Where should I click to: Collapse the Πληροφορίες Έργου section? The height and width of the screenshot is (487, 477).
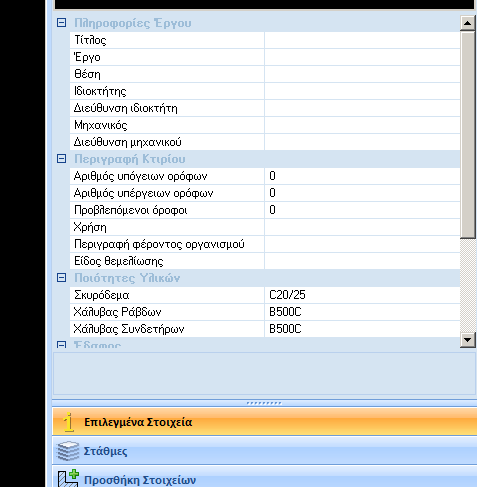coord(61,23)
